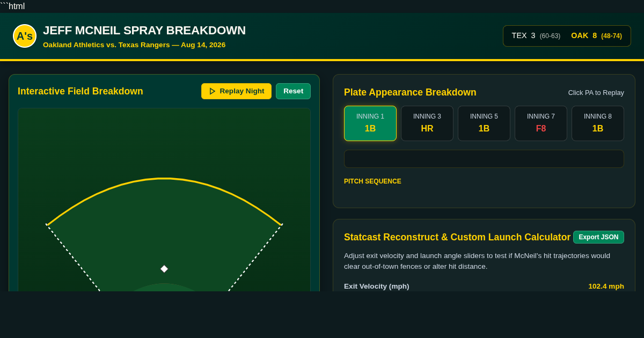Click the empty result box below innings
Screen dimensions: 644x338
coord(484,159)
